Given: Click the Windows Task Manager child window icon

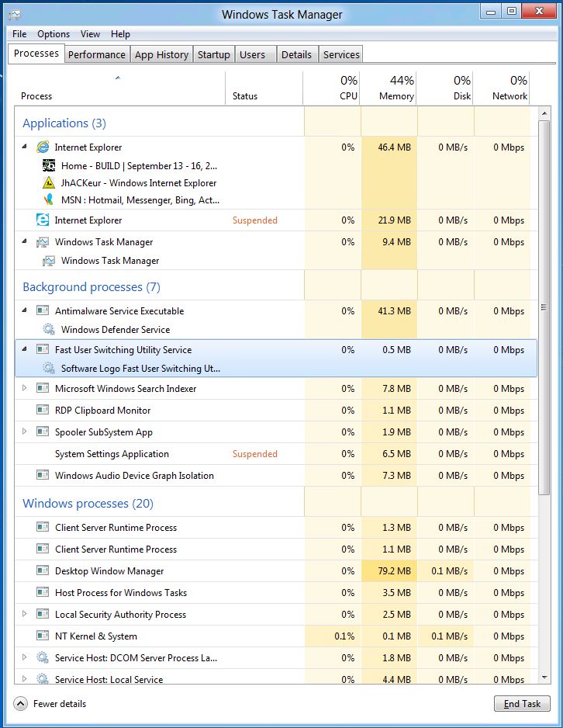Looking at the screenshot, I should click(49, 261).
